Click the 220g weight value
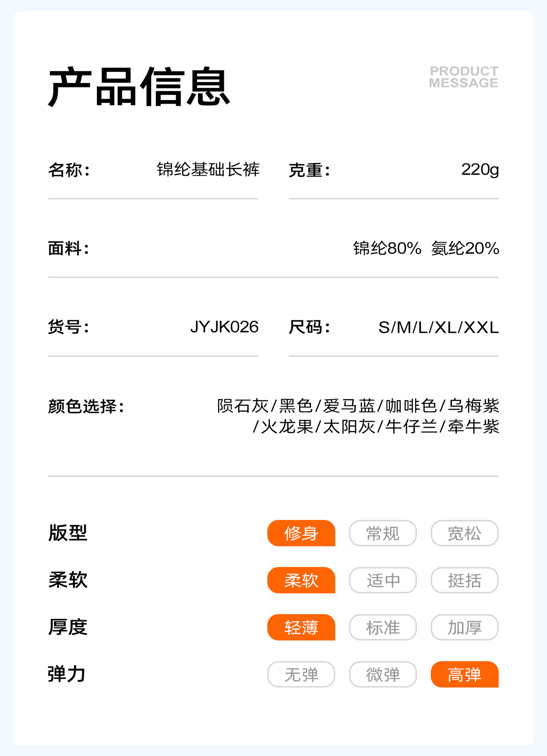The image size is (547, 756). click(480, 170)
